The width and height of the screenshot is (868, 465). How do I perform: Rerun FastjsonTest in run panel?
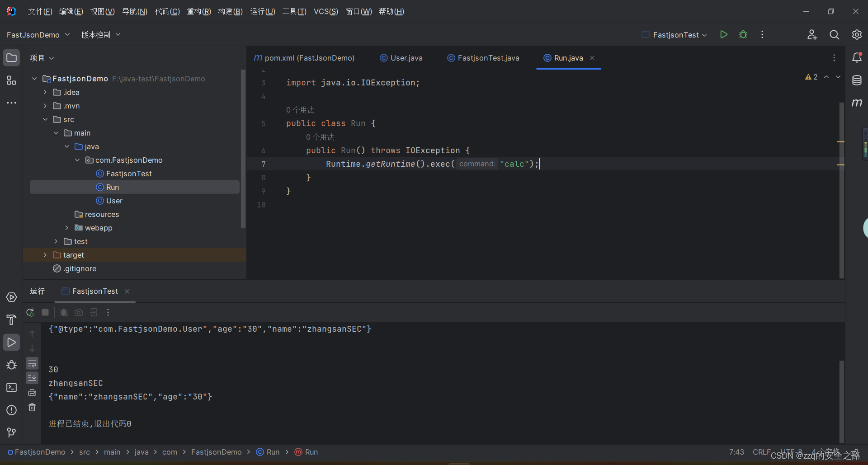pyautogui.click(x=30, y=312)
